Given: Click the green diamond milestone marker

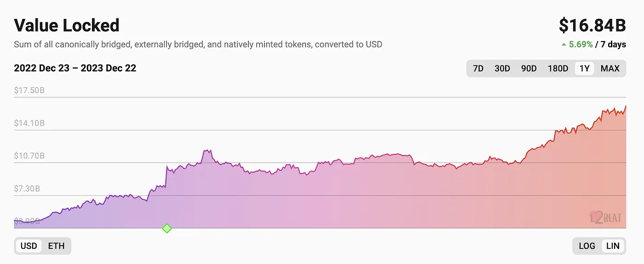Looking at the screenshot, I should (x=167, y=228).
